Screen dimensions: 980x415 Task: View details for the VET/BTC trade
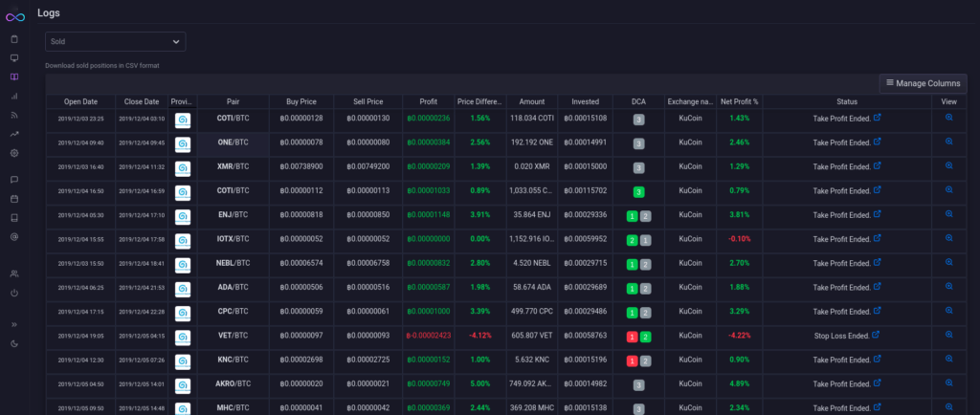pos(948,335)
